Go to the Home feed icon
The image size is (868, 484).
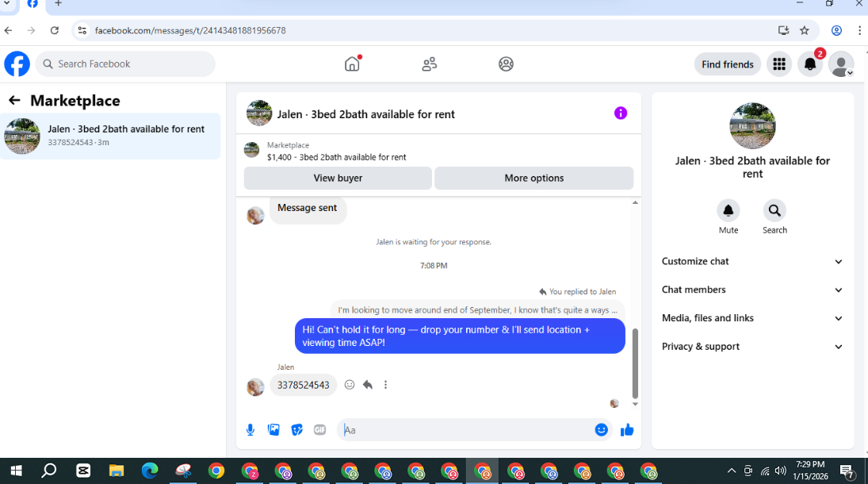(352, 64)
